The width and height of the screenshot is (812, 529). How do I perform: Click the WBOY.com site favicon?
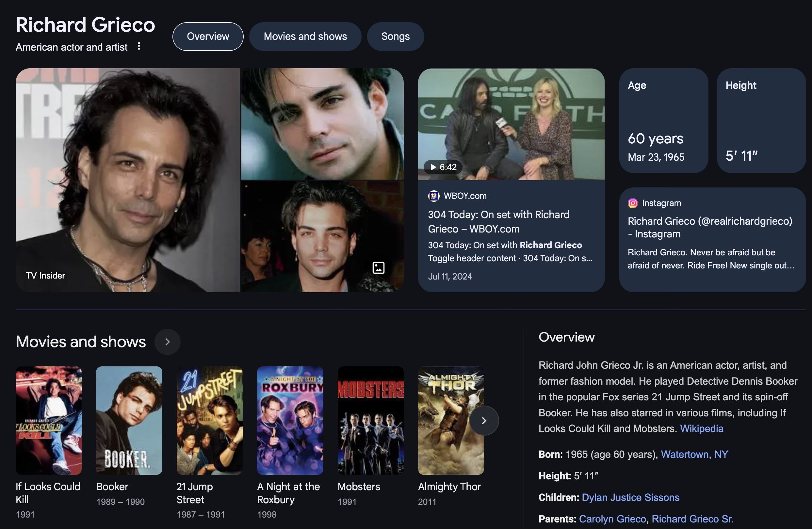tap(433, 196)
